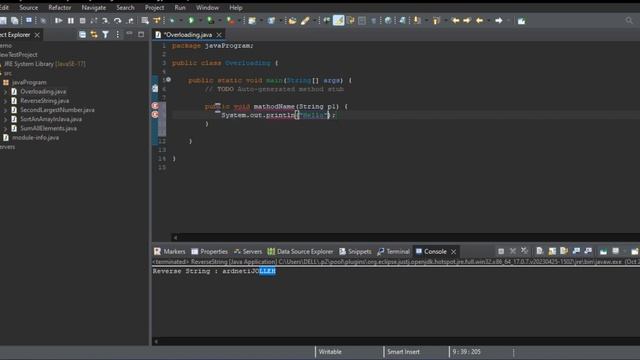
Task: Run program with green play icon
Action: tap(191, 20)
